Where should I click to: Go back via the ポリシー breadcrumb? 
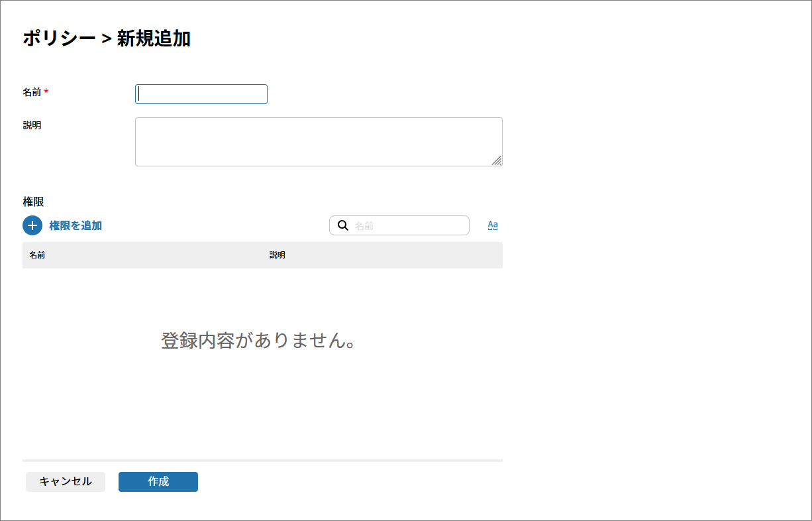coord(59,38)
